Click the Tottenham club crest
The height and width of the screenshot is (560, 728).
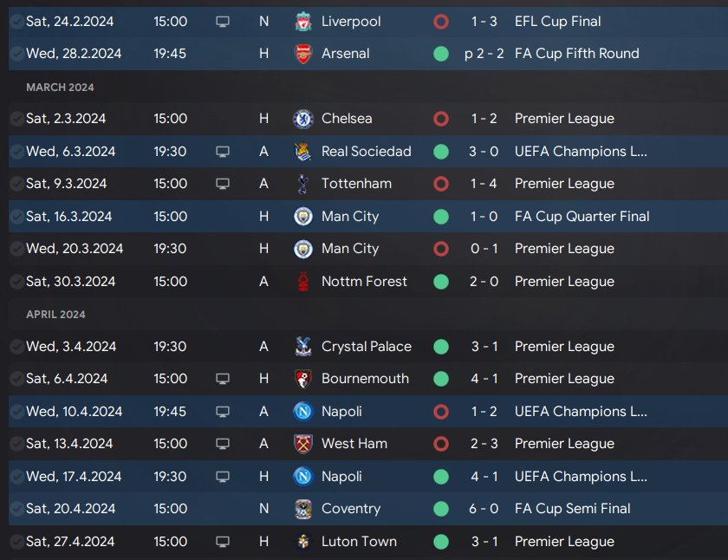(303, 184)
